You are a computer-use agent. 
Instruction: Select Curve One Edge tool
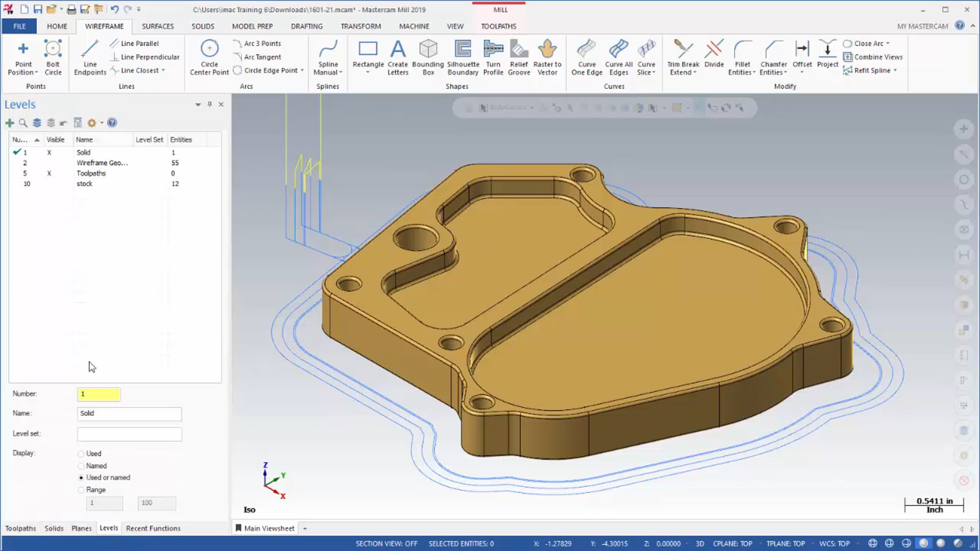[x=587, y=58]
